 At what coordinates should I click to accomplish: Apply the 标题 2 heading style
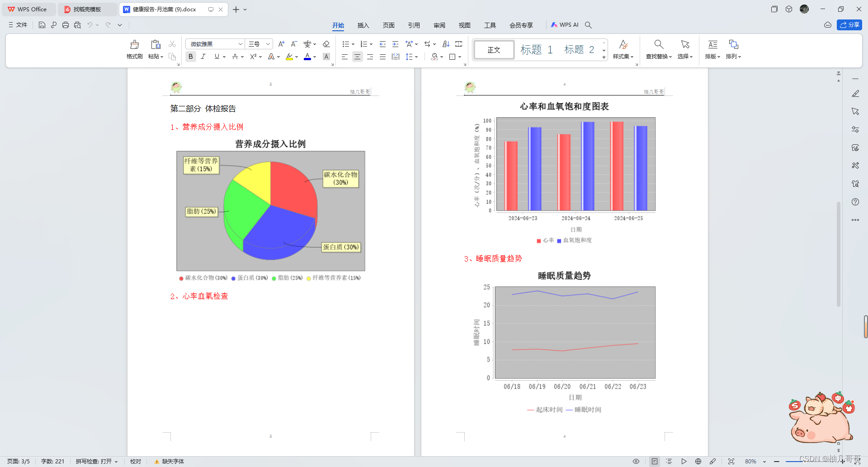click(x=579, y=49)
